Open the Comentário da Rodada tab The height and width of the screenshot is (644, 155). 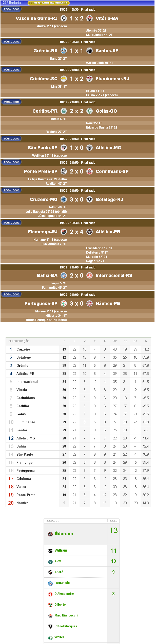48,3
